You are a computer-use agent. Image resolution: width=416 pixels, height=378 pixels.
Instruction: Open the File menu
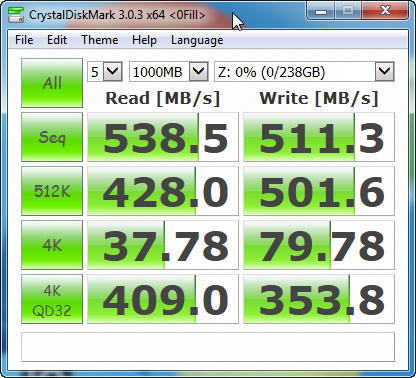[24, 40]
